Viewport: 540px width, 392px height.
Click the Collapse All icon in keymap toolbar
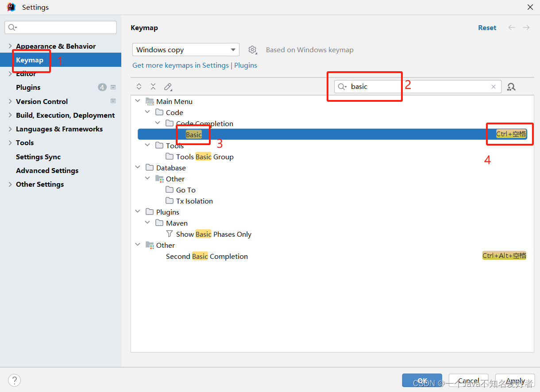(x=153, y=87)
